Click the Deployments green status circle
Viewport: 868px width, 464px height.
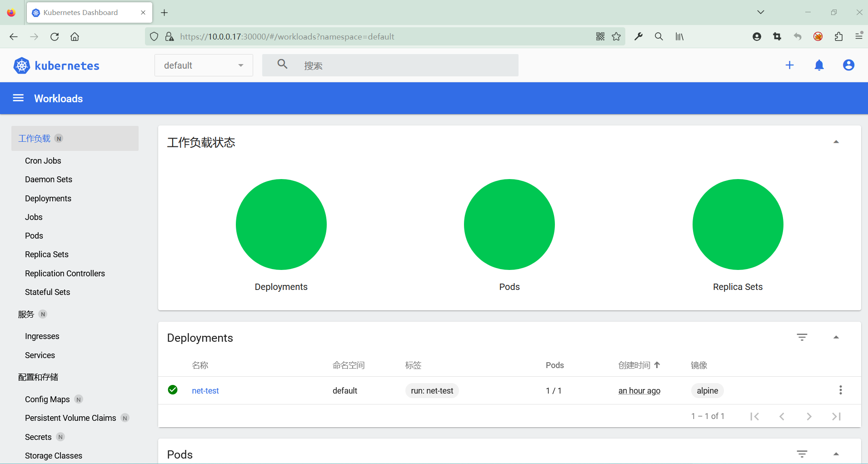[281, 225]
